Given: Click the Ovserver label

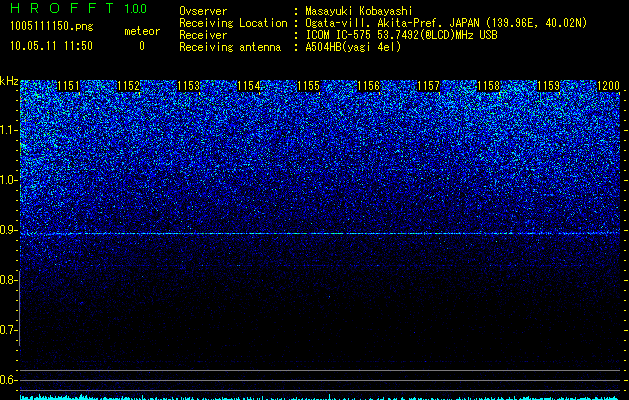Looking at the screenshot, I should coord(203,11).
